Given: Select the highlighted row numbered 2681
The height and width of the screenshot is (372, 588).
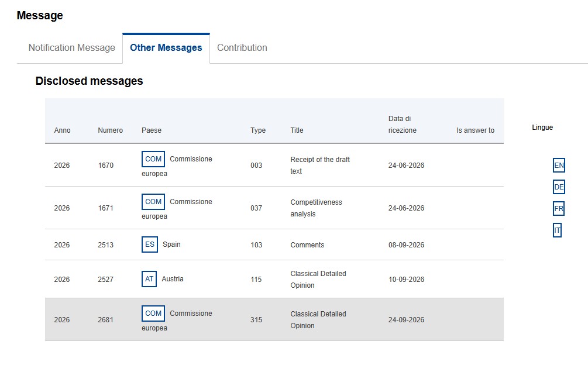Looking at the screenshot, I should tap(274, 319).
